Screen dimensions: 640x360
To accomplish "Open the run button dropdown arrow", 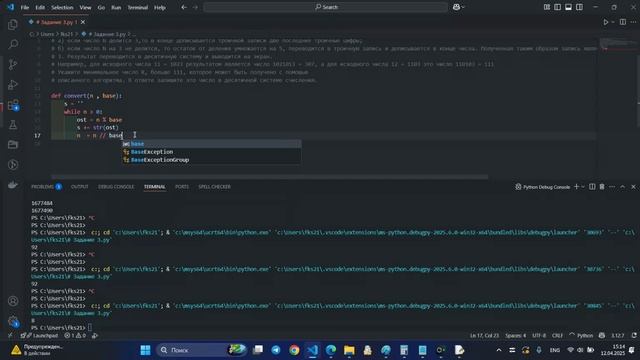I will coord(613,22).
